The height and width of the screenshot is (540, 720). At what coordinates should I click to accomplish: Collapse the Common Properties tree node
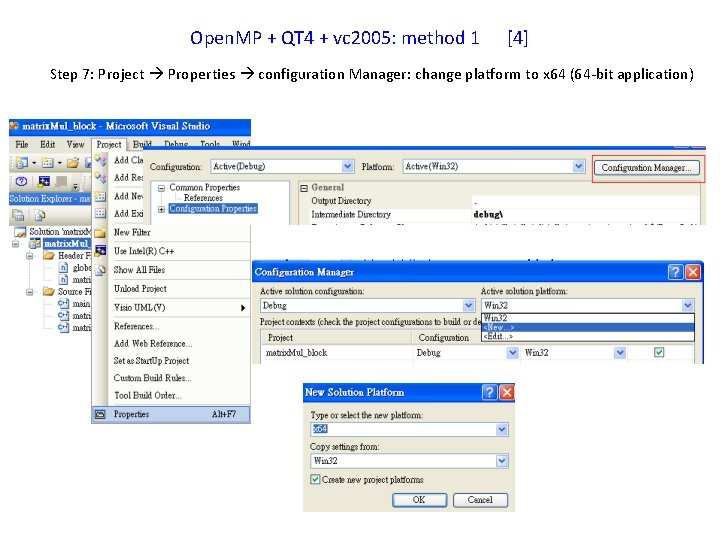(161, 188)
